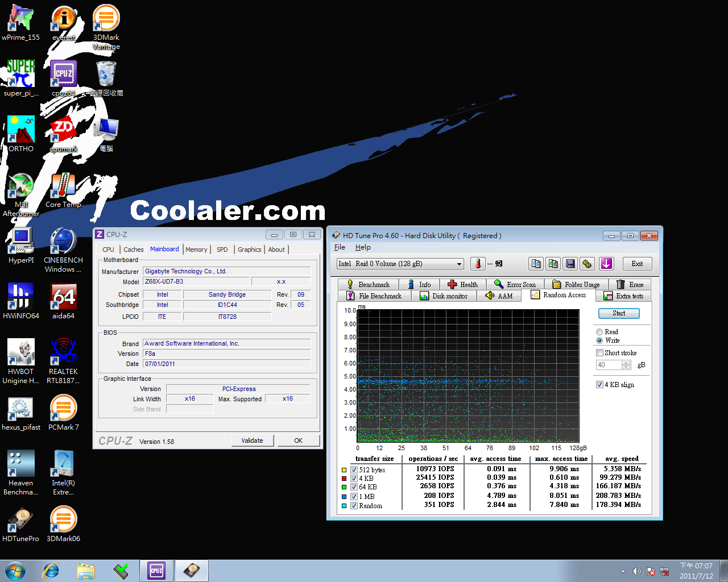The height and width of the screenshot is (582, 728).
Task: Switch to Graphics tab in CPU-Z
Action: pyautogui.click(x=249, y=250)
